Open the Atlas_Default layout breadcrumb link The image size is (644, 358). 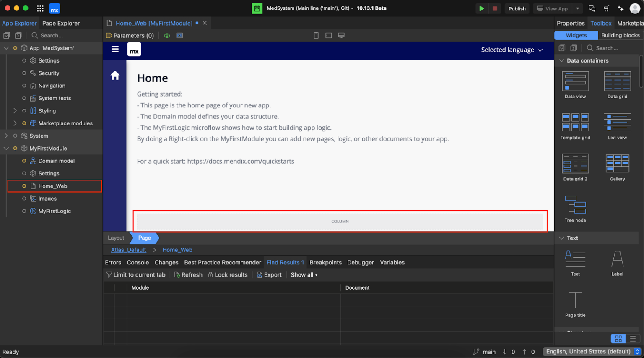(x=128, y=250)
